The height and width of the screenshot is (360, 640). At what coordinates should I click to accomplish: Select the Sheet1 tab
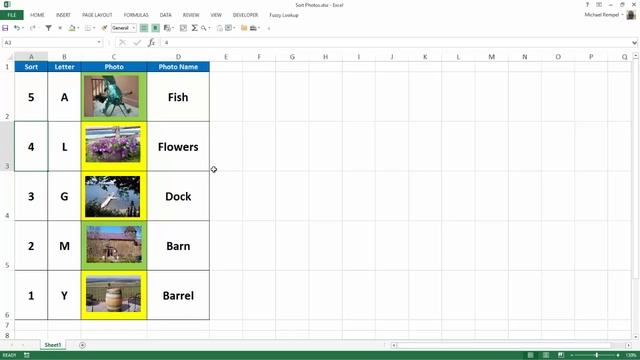(53, 345)
